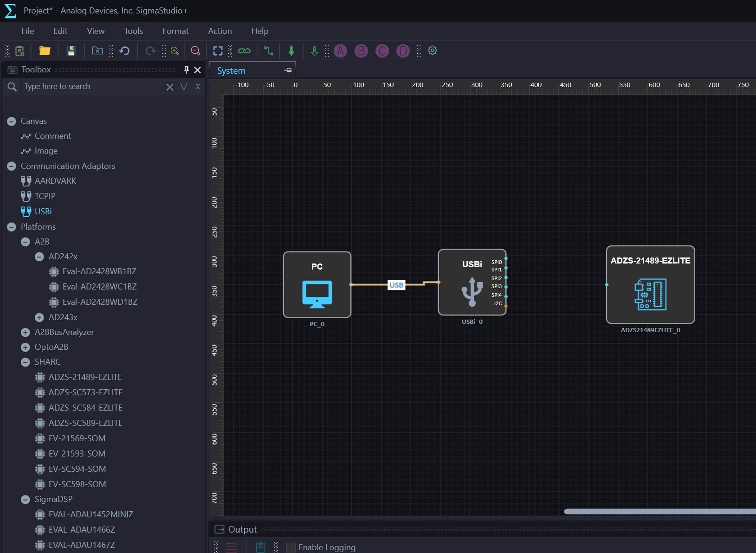Image resolution: width=756 pixels, height=553 pixels.
Task: Click the clipboard icon in the Output panel
Action: point(261,547)
